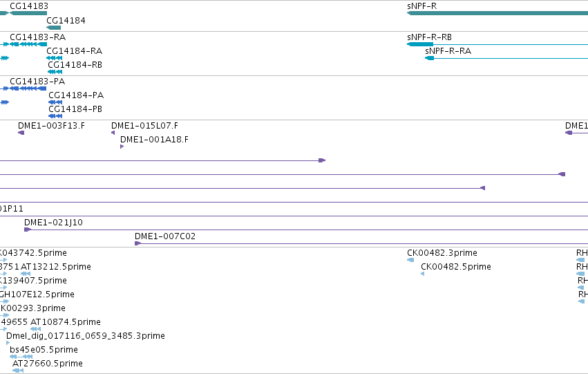Click the DME1-001A18.F arrow marker
This screenshot has width=588, height=374.
coord(122,147)
